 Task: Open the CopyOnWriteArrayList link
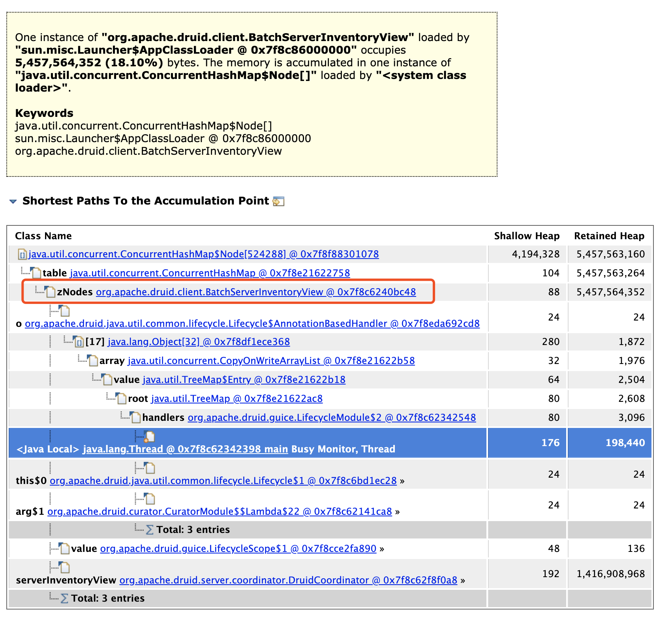pyautogui.click(x=271, y=361)
